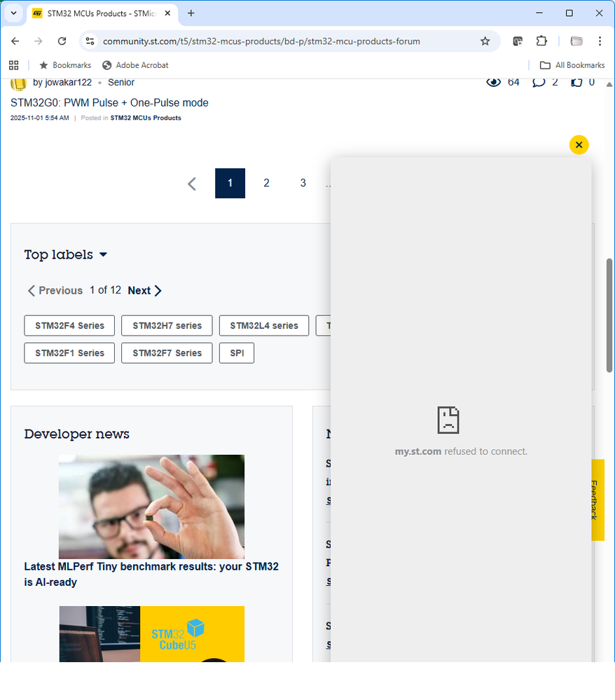Select the STM32 MCUs Products tab
The image size is (615, 700).
[x=102, y=13]
